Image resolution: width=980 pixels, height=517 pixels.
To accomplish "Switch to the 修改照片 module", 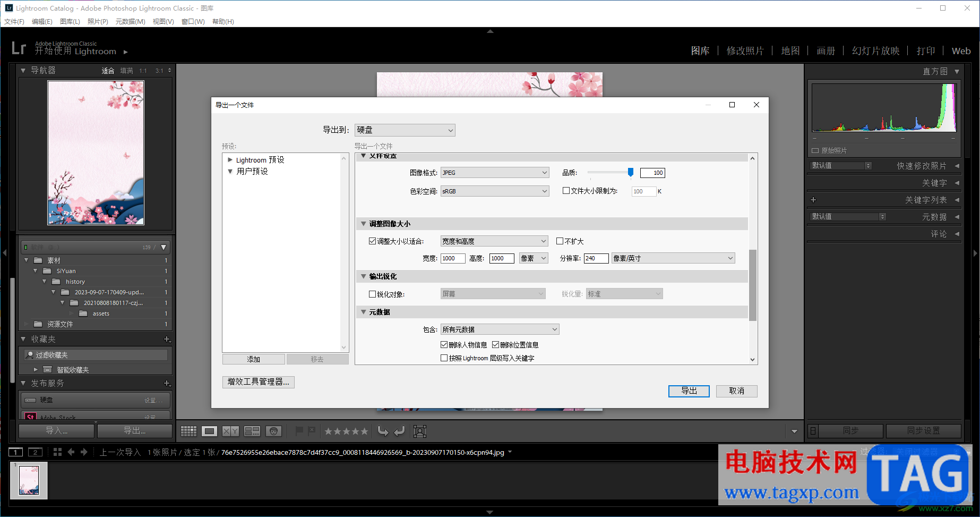I will pyautogui.click(x=745, y=50).
